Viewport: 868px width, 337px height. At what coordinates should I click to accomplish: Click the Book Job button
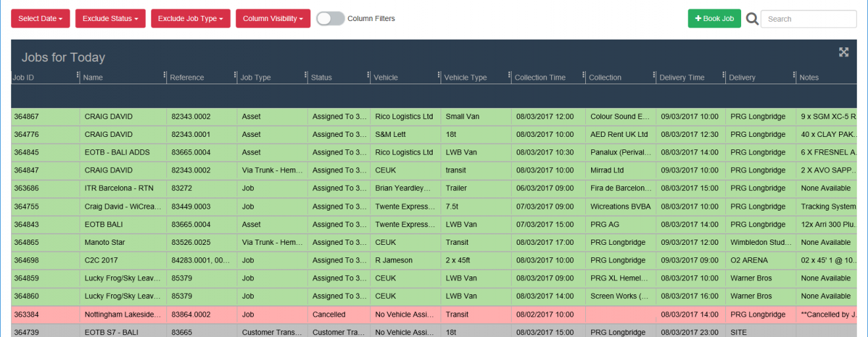click(714, 18)
